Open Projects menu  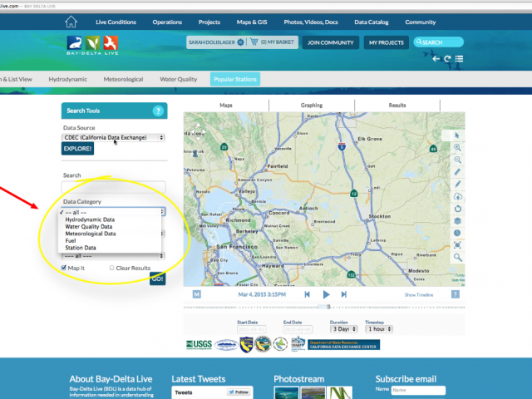(x=209, y=22)
